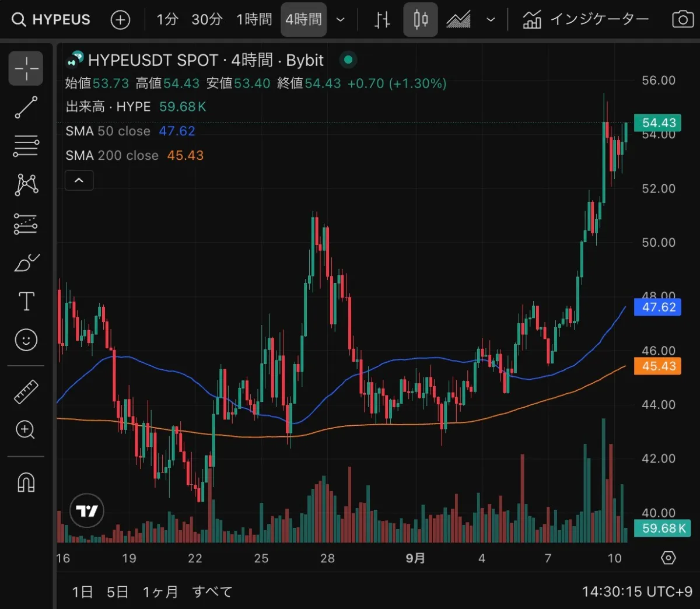This screenshot has width=700, height=609.
Task: Select the 1日 date range option
Action: tap(82, 591)
